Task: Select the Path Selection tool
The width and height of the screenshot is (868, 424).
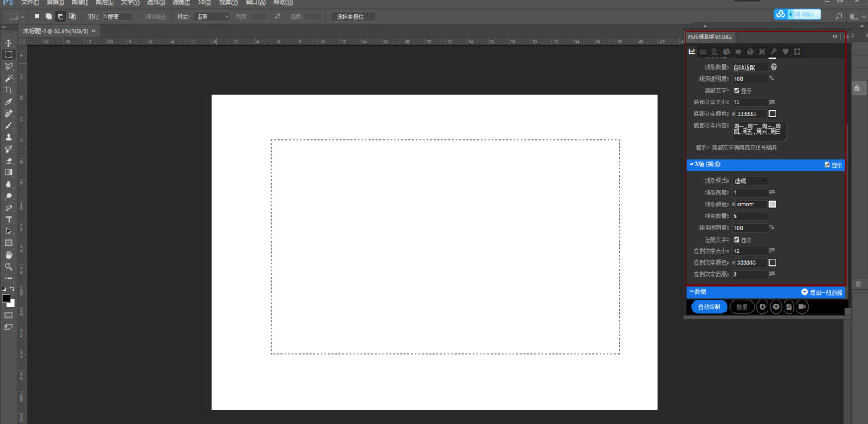Action: click(9, 231)
